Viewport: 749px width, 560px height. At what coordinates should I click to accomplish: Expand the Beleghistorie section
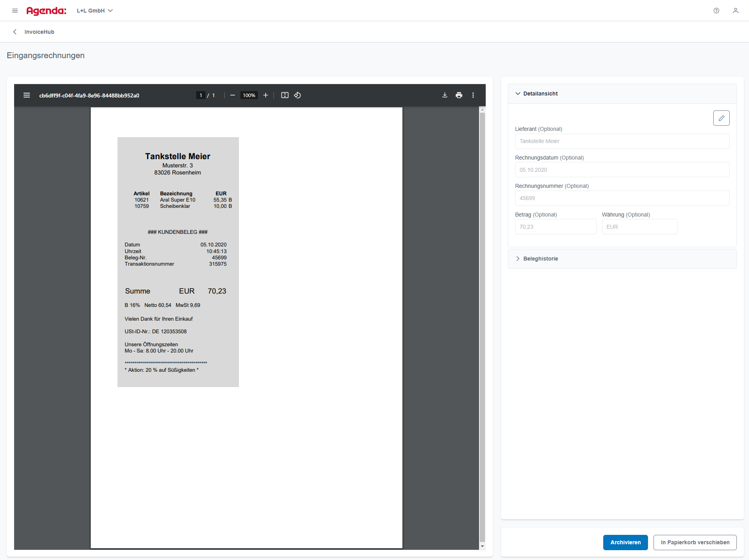tap(518, 259)
